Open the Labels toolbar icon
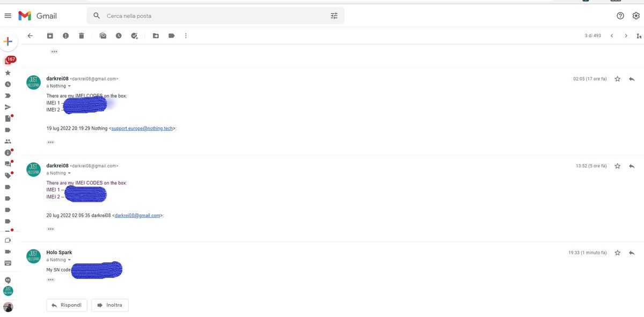 (171, 36)
